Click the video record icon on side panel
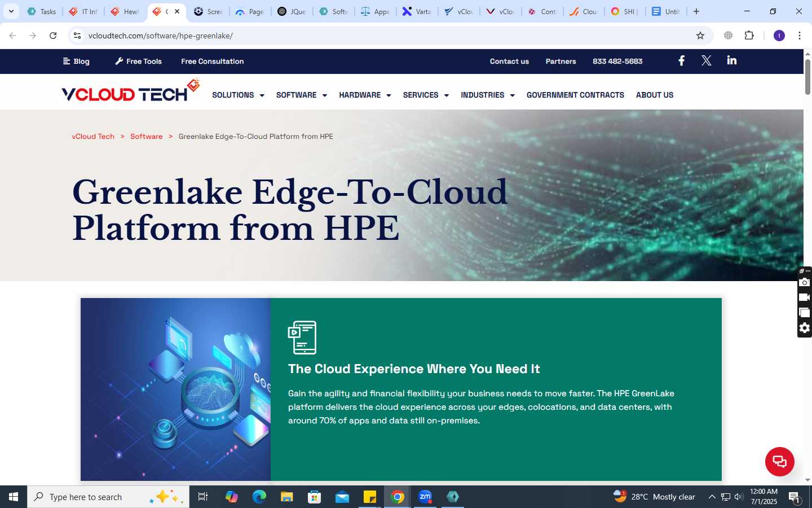 (x=805, y=297)
